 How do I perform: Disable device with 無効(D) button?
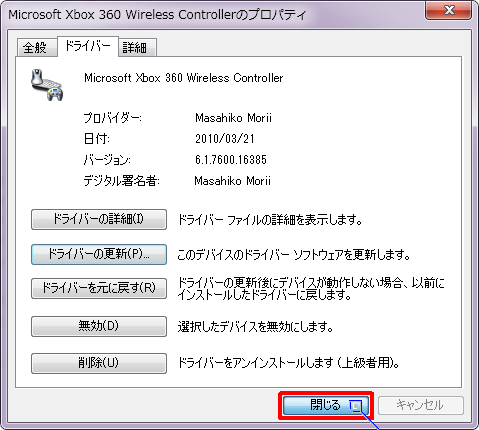pyautogui.click(x=99, y=326)
